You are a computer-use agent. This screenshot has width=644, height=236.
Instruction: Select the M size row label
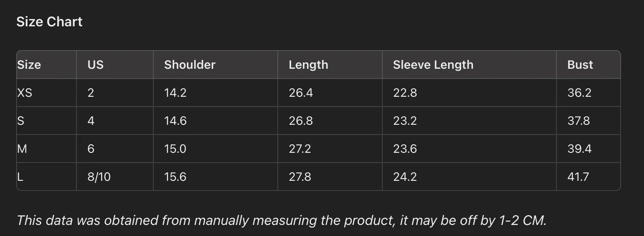pyautogui.click(x=22, y=149)
